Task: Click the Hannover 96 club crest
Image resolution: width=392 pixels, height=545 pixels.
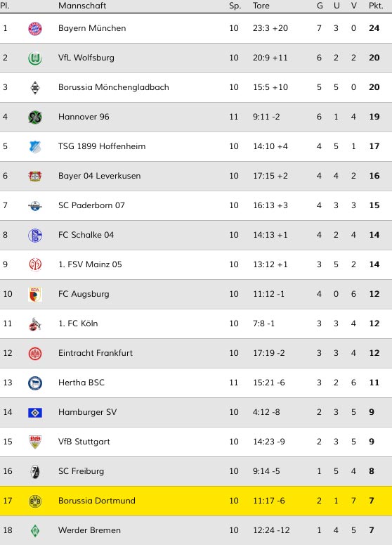Action: point(35,117)
